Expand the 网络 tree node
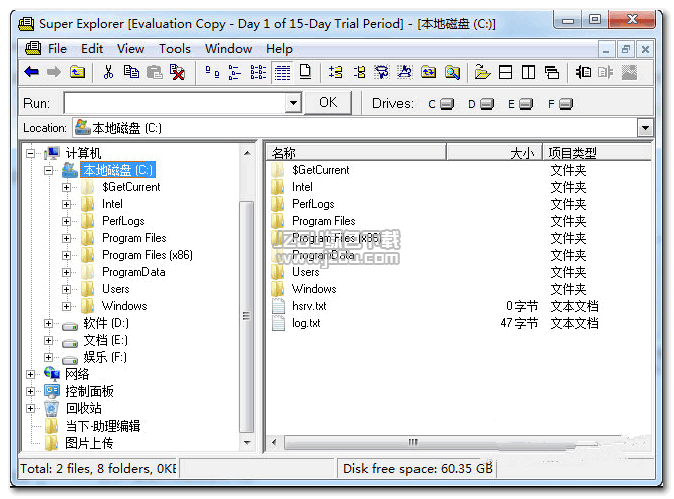 [x=31, y=374]
